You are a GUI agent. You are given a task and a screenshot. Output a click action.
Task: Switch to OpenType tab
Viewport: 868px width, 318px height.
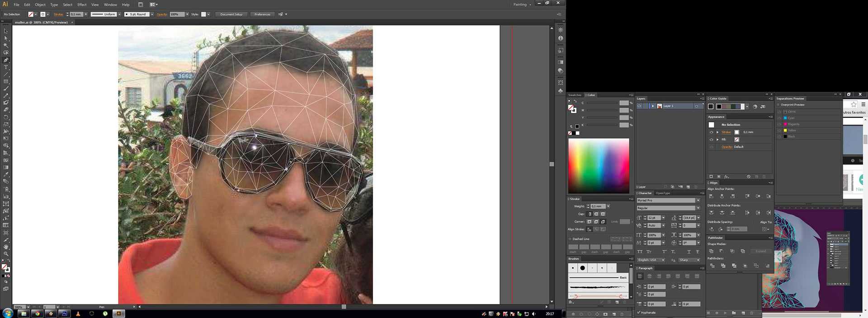tap(663, 193)
